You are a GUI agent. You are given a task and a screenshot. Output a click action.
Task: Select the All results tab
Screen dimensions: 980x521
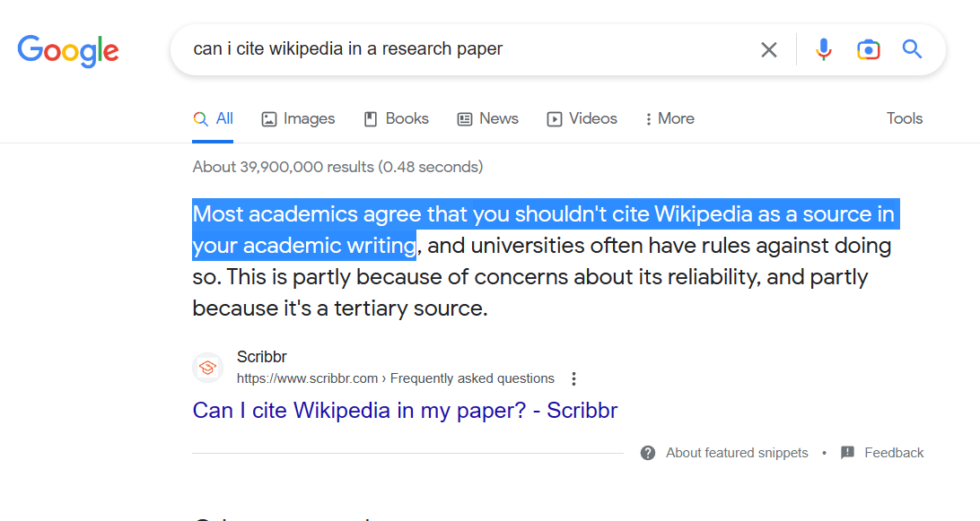click(x=213, y=118)
